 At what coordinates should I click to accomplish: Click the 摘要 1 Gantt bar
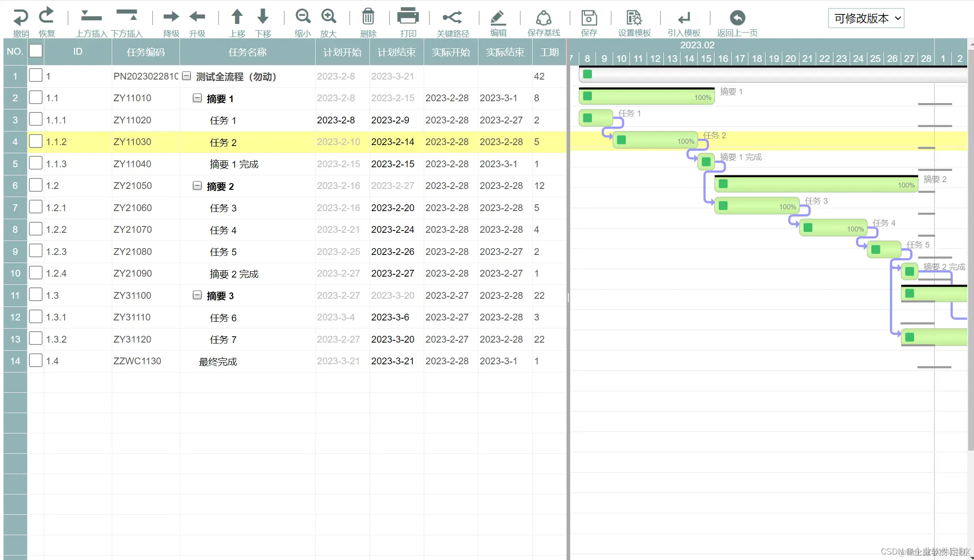tap(647, 96)
